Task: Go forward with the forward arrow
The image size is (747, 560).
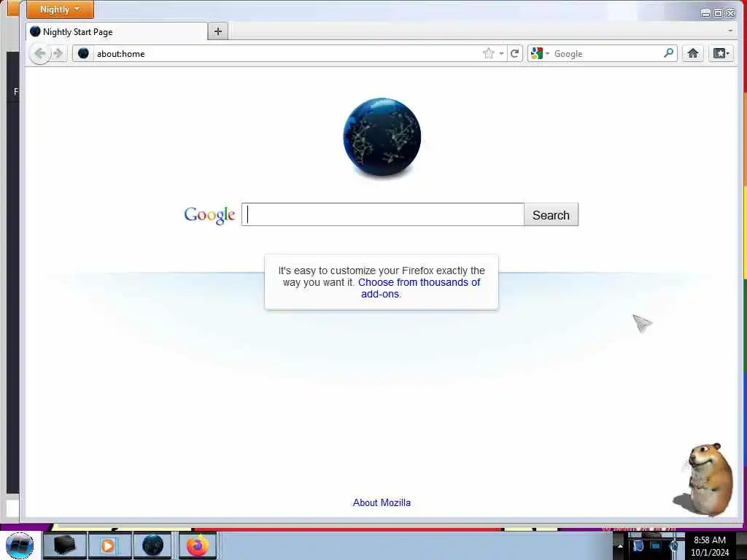Action: 58,53
